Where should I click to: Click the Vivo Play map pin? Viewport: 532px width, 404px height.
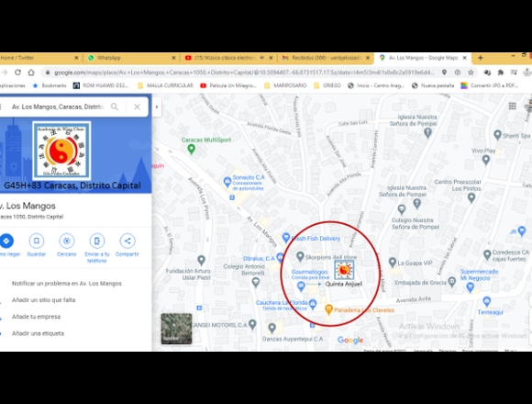[x=486, y=159]
